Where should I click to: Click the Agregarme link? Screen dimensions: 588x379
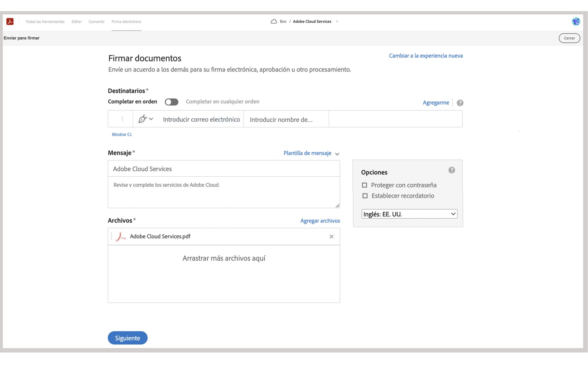pyautogui.click(x=436, y=103)
